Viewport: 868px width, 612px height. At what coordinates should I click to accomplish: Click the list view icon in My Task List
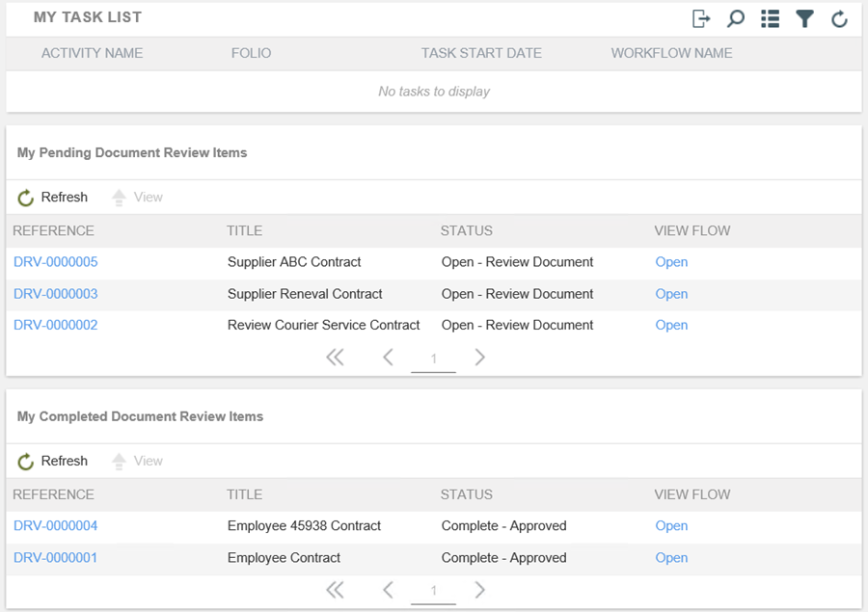tap(770, 18)
